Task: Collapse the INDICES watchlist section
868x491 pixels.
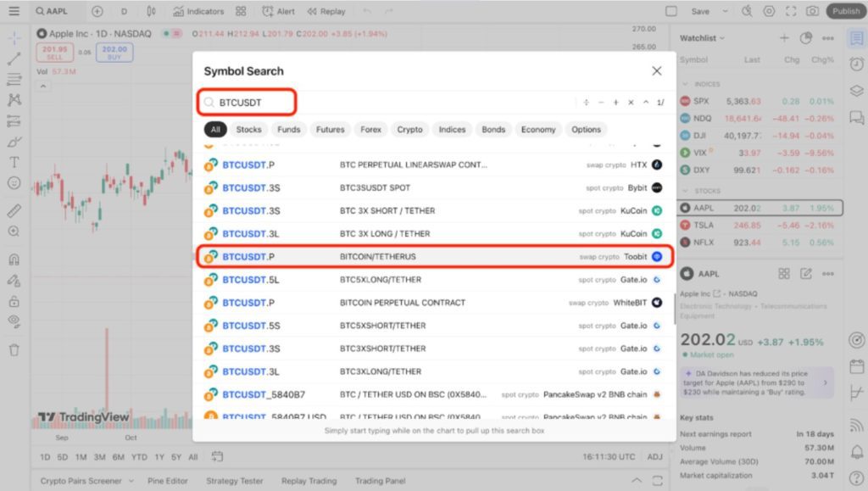Action: pyautogui.click(x=685, y=84)
